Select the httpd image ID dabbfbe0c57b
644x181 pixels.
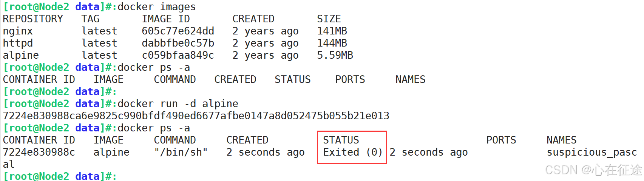pos(178,43)
